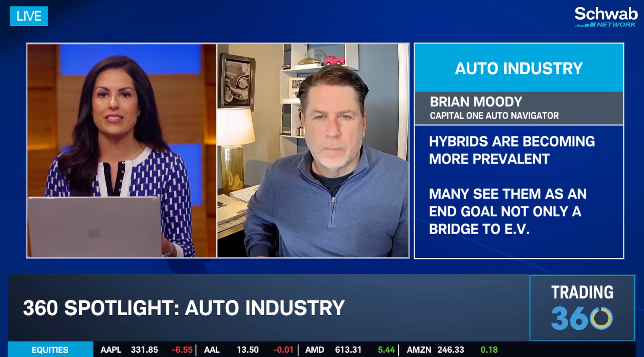644x357 pixels.
Task: Click the AAPL ticker symbol
Action: 111,350
